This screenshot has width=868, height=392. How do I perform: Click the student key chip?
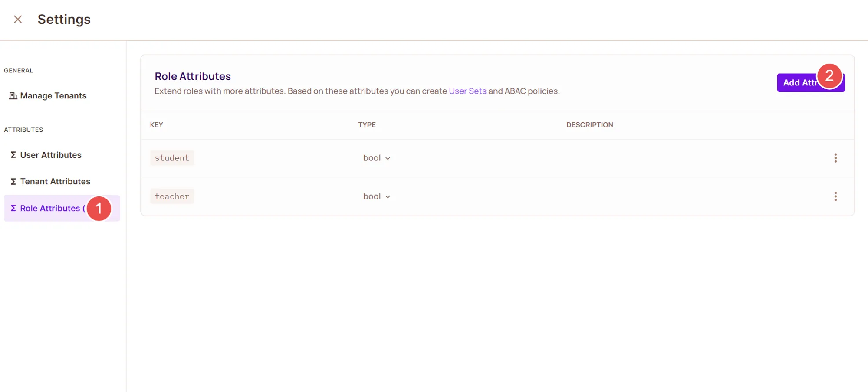172,158
